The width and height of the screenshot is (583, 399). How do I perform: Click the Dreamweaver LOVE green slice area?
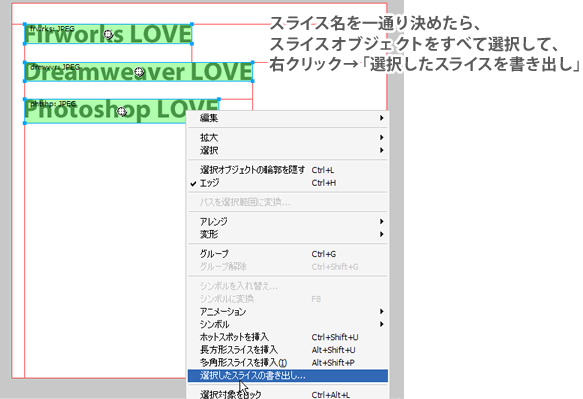[138, 72]
